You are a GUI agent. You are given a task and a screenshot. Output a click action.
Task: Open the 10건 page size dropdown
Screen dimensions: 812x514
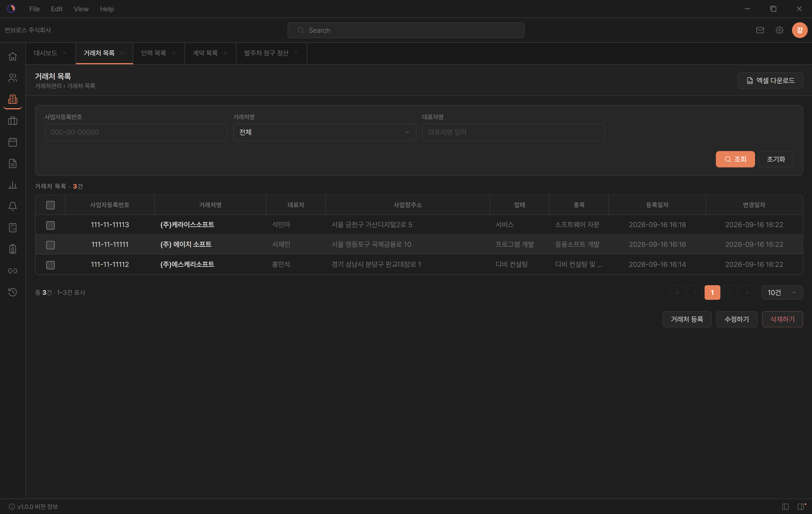[x=782, y=293]
